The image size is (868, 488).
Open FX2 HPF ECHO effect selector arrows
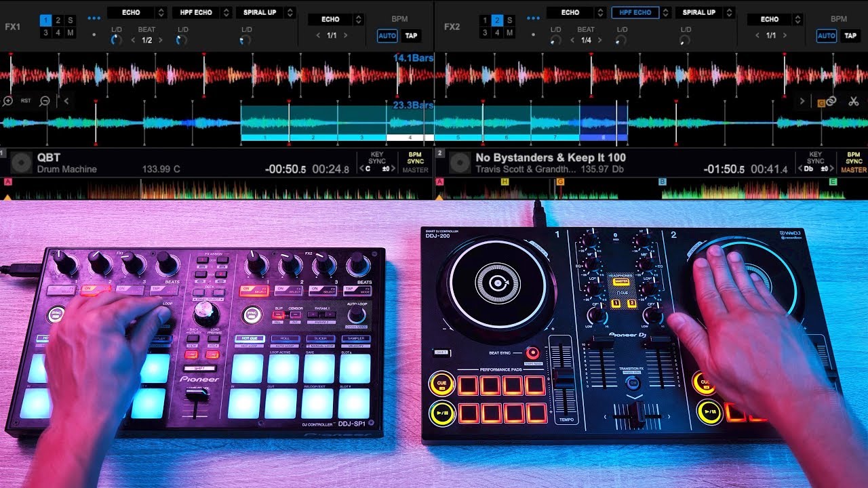[x=665, y=12]
